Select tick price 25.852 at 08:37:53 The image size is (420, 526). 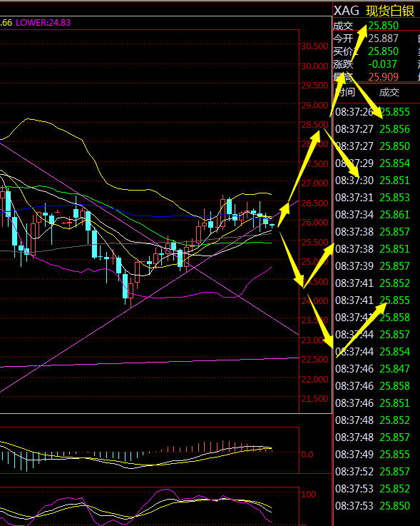click(x=394, y=489)
